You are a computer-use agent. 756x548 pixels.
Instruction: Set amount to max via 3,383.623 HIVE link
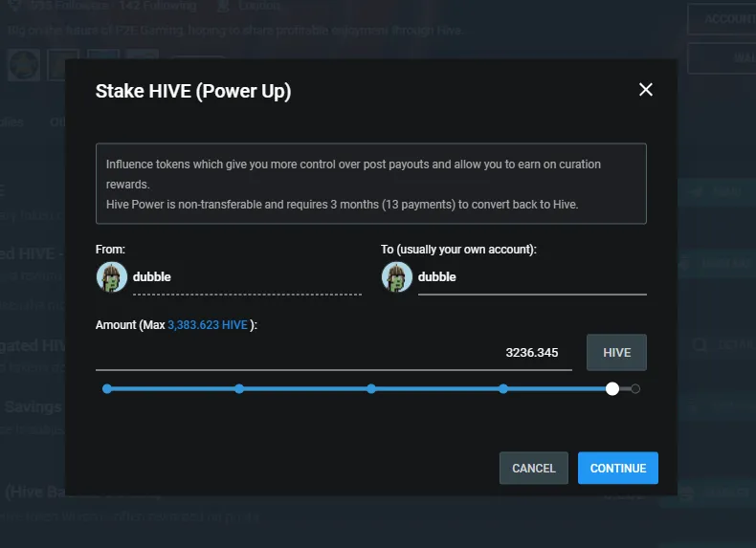[x=208, y=325]
